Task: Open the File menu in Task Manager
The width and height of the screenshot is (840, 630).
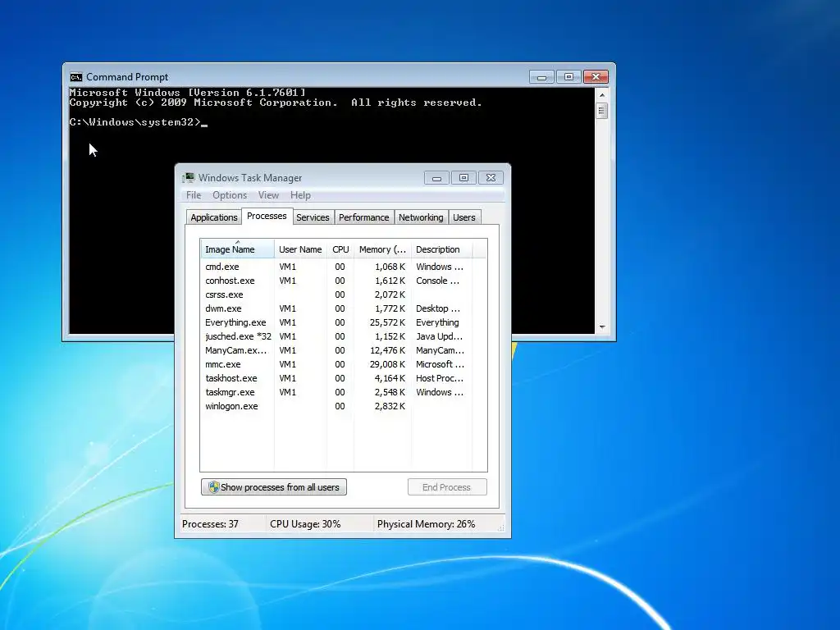Action: click(194, 195)
